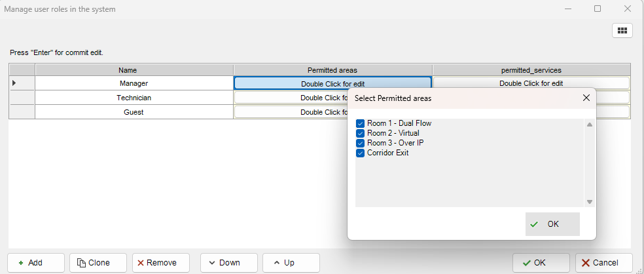Click Cancel in the main dialog
Viewport: 644px width, 274px height.
pyautogui.click(x=604, y=263)
